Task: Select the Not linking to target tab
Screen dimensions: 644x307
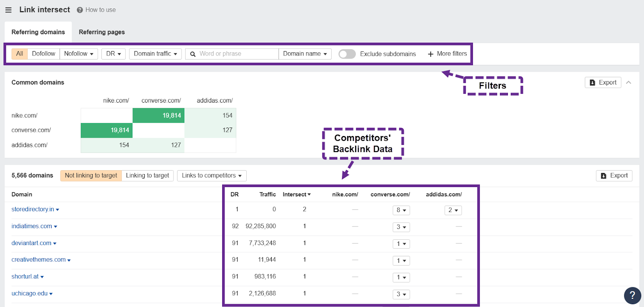Action: pyautogui.click(x=91, y=176)
